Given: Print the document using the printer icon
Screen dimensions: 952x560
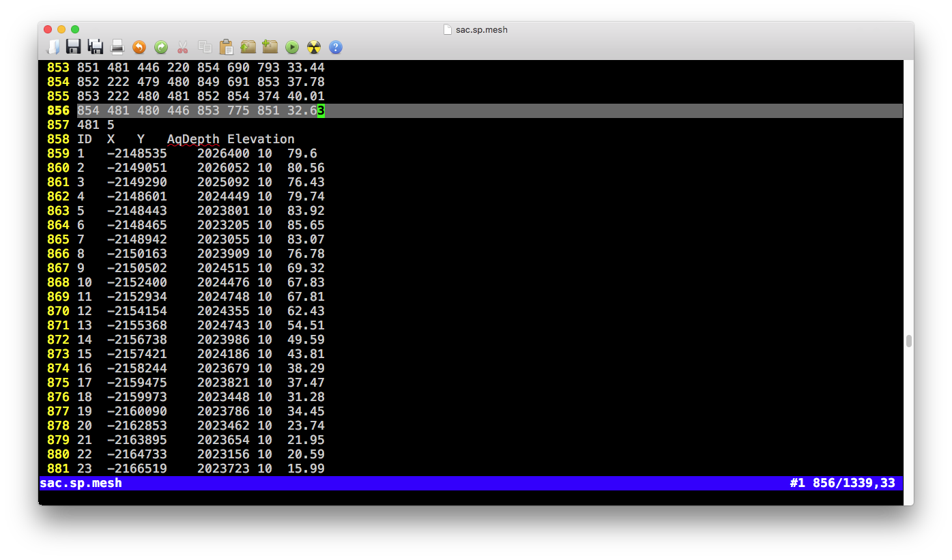Looking at the screenshot, I should pos(117,47).
